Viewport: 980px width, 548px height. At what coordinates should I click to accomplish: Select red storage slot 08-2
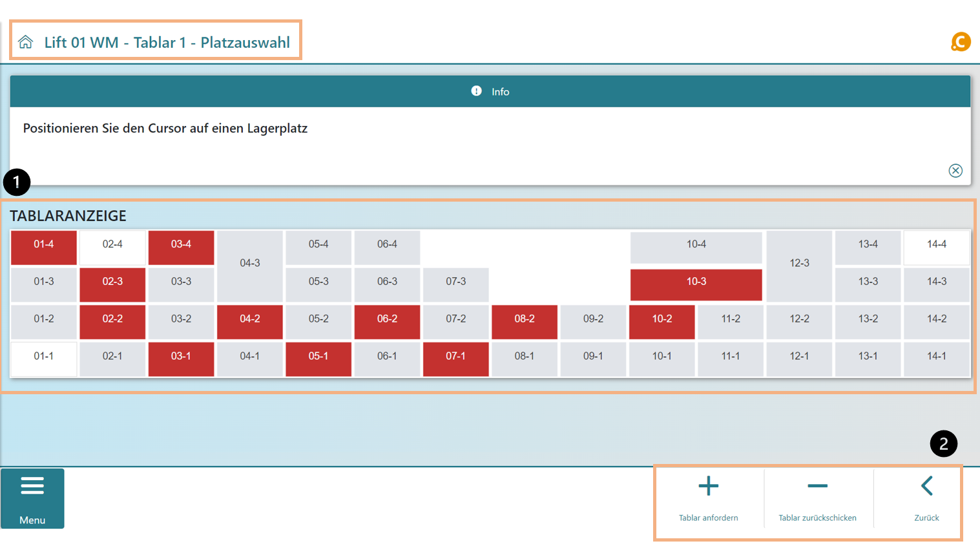[x=524, y=319]
